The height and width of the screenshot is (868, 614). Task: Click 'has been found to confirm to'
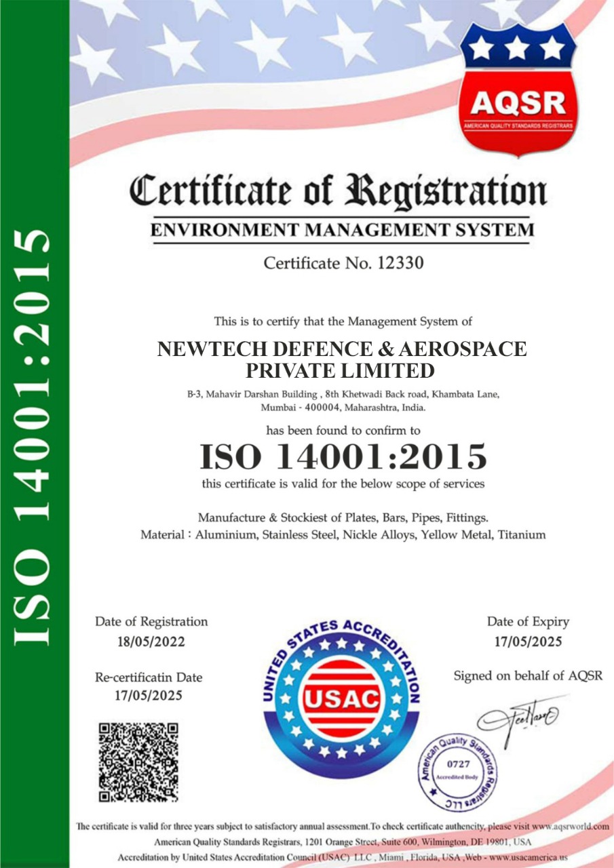click(343, 431)
